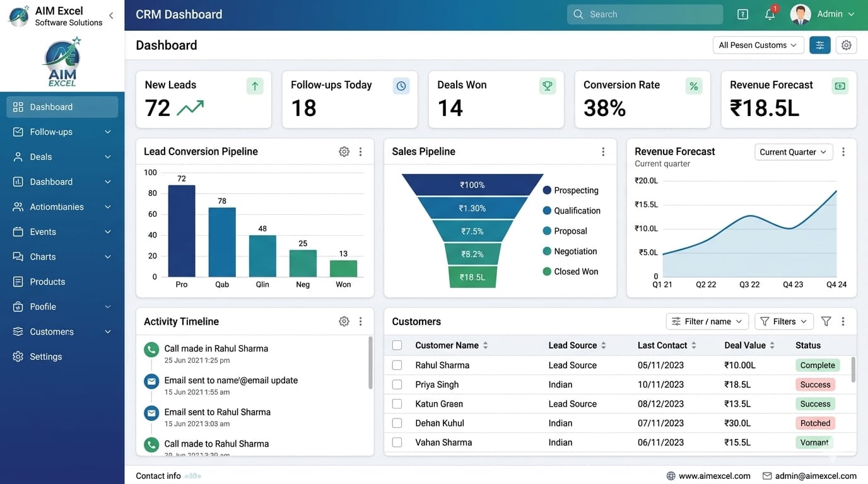Expand the Follow-ups sidebar chevron
Screen dimensions: 868x484
pyautogui.click(x=108, y=132)
